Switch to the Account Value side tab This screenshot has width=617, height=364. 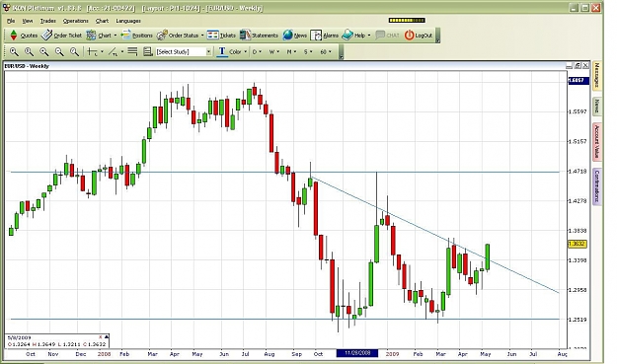click(597, 141)
